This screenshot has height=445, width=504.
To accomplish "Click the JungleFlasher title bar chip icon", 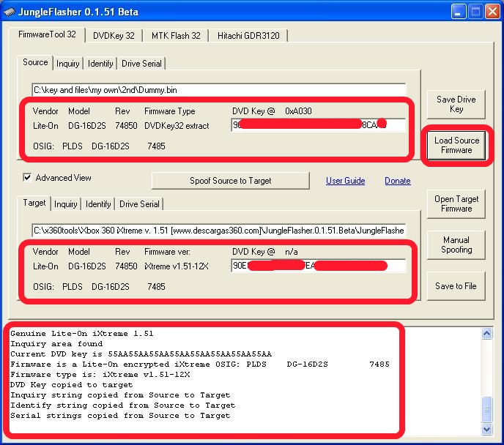I will point(9,12).
